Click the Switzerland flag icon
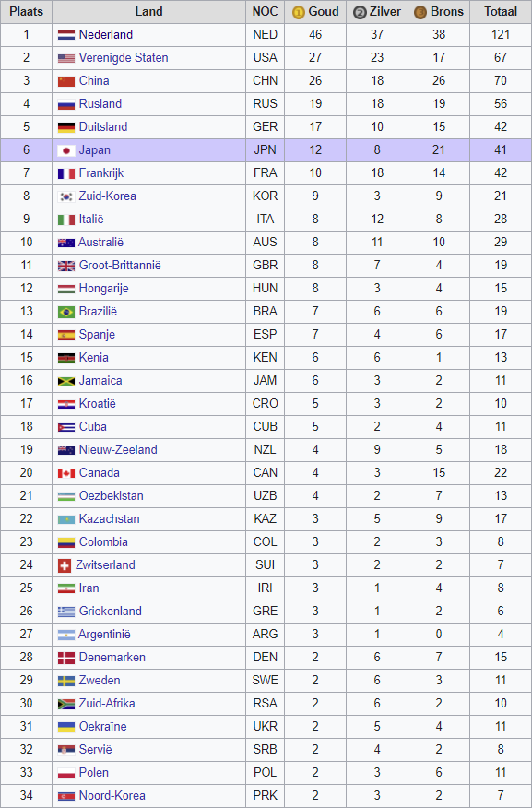 [65, 565]
